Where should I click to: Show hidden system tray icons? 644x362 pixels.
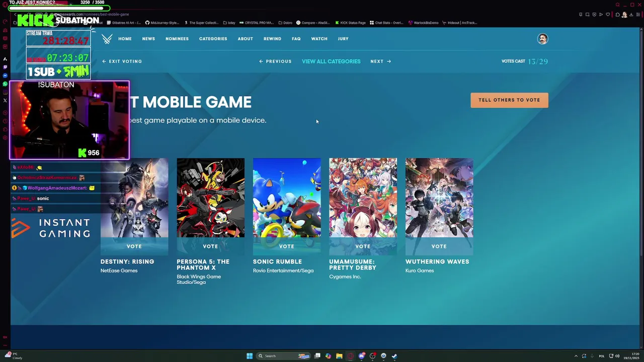coord(576,356)
